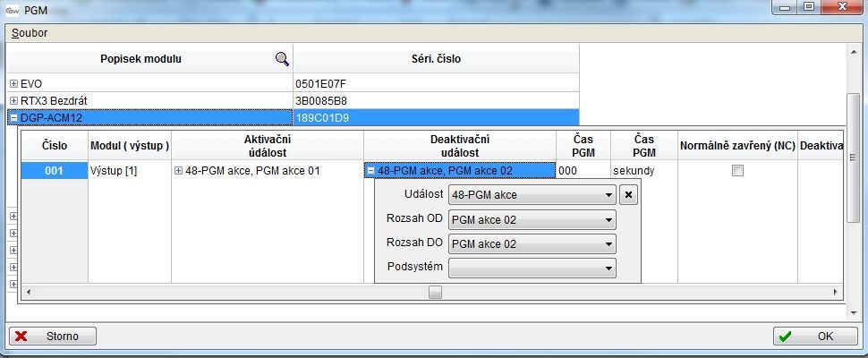Collapse the DGP-ACM12 module row
The width and height of the screenshot is (868, 358).
[13, 118]
